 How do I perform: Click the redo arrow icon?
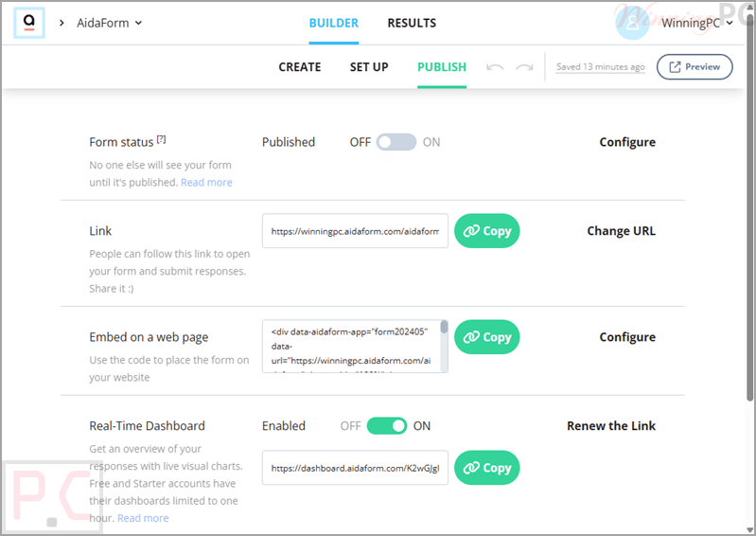[x=524, y=67]
